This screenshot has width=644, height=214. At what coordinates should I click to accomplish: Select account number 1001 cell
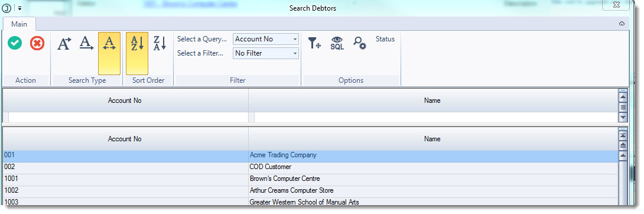pos(125,179)
